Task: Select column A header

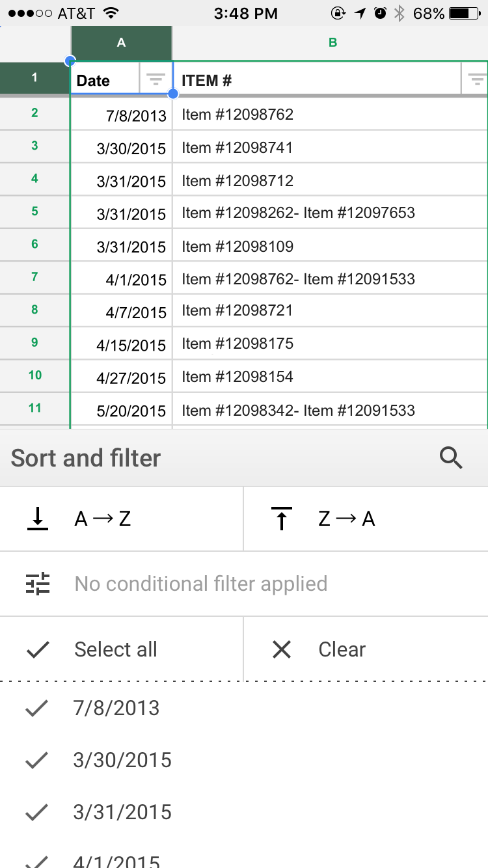Action: tap(121, 43)
